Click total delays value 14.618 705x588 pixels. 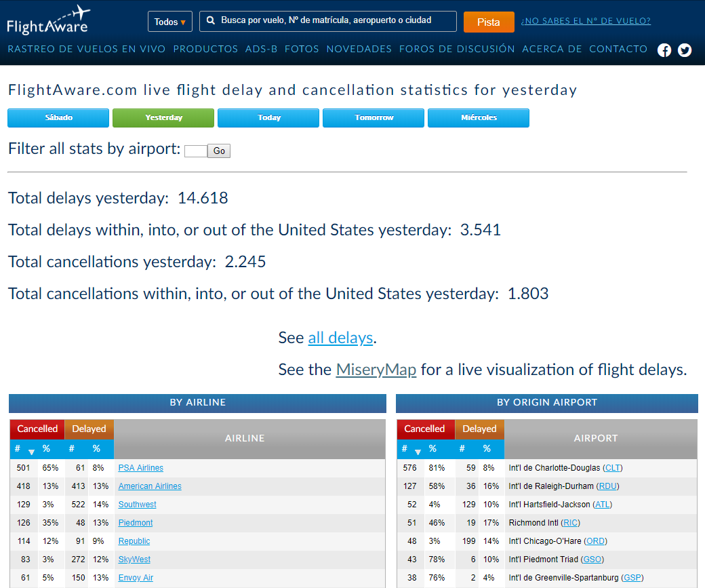point(203,198)
